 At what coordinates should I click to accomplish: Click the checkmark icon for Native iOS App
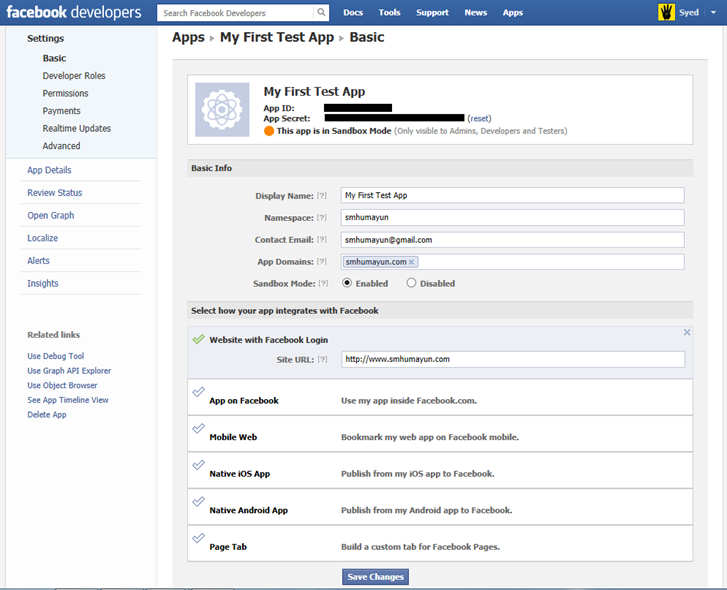tap(198, 465)
